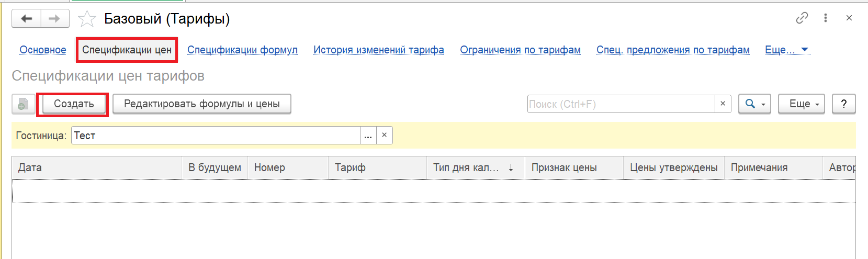Click Редактировать формулы и цены
The image size is (868, 259).
(x=202, y=104)
